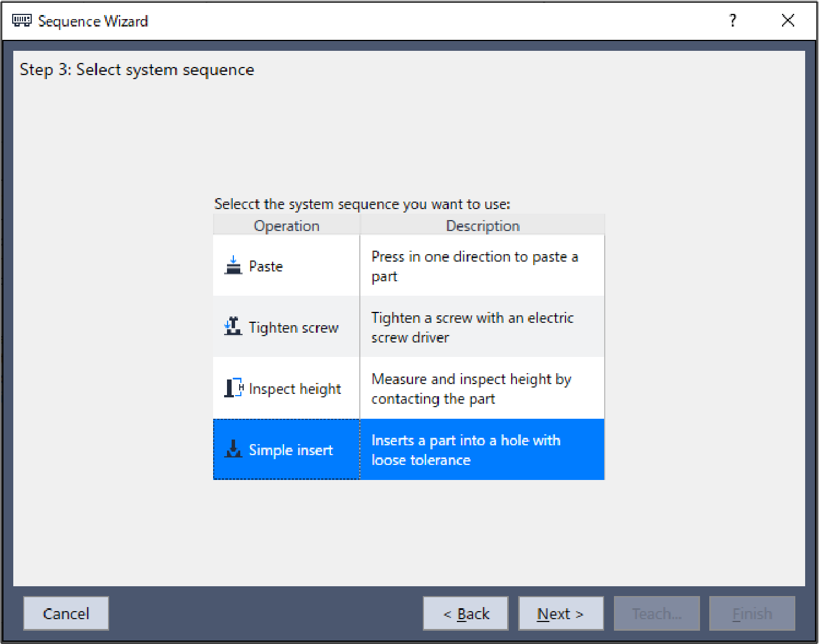Click the Simple insert arrow icon
This screenshot has height=644, width=819.
[233, 449]
